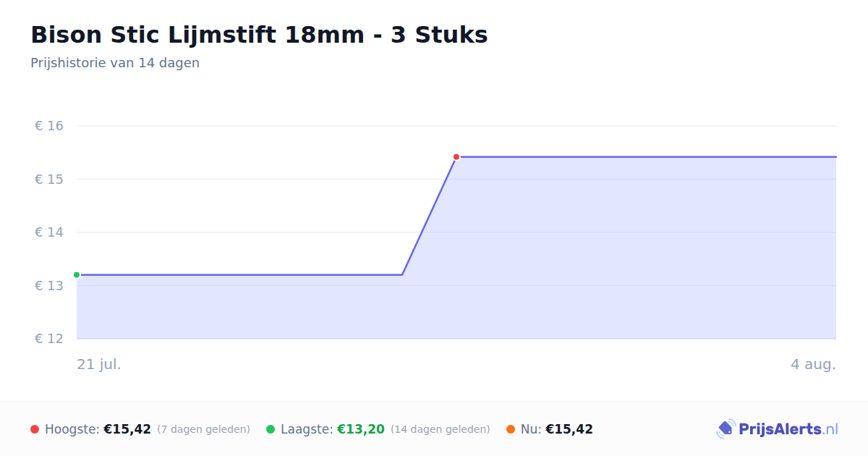Click the red Hoogste legend dot
This screenshot has width=868, height=456.
pos(35,429)
